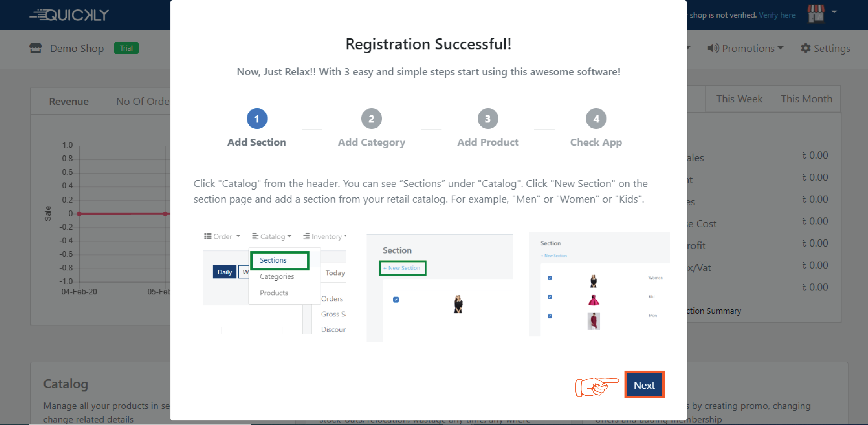
Task: Select step 2 Add Category circle
Action: click(x=371, y=119)
